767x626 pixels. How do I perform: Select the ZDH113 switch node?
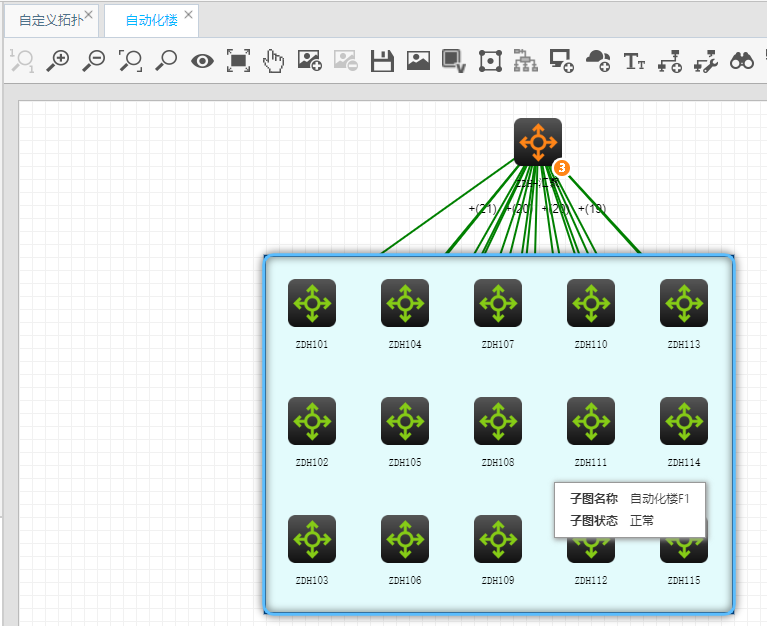click(684, 303)
